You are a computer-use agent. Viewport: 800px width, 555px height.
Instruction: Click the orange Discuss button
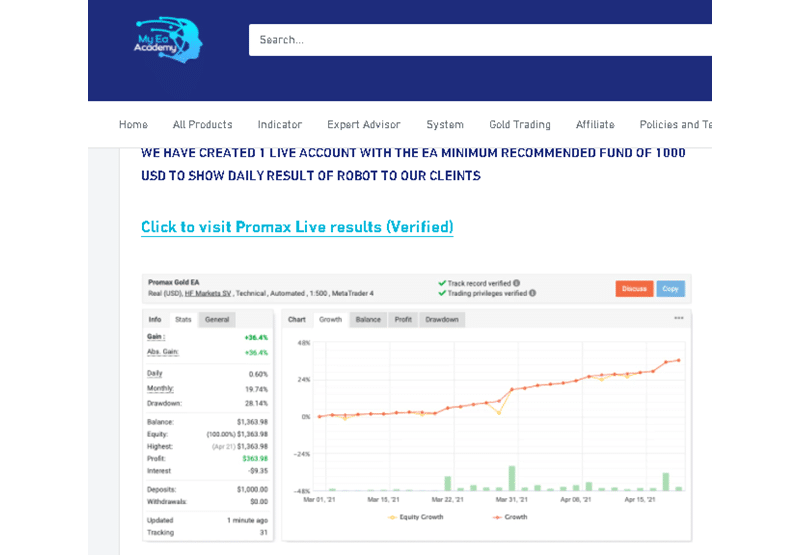click(634, 289)
